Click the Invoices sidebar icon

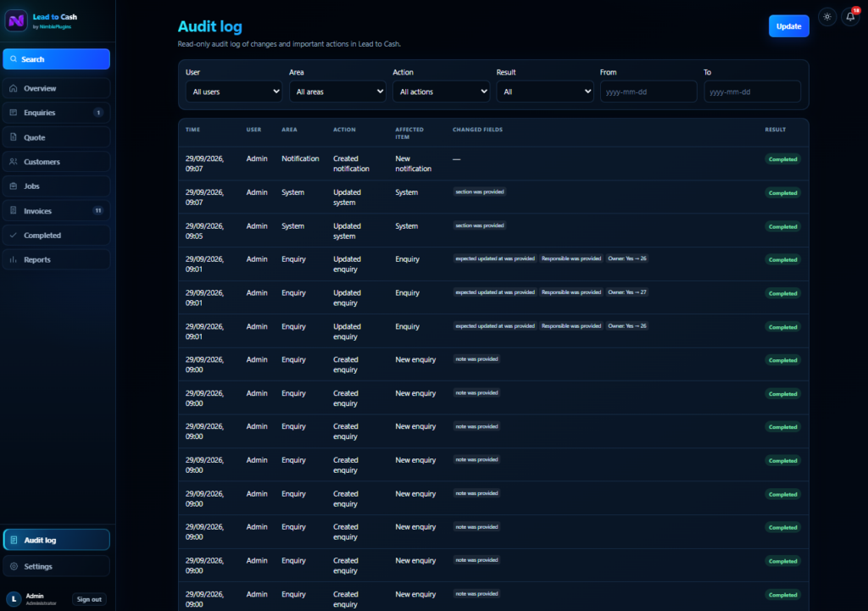(14, 211)
